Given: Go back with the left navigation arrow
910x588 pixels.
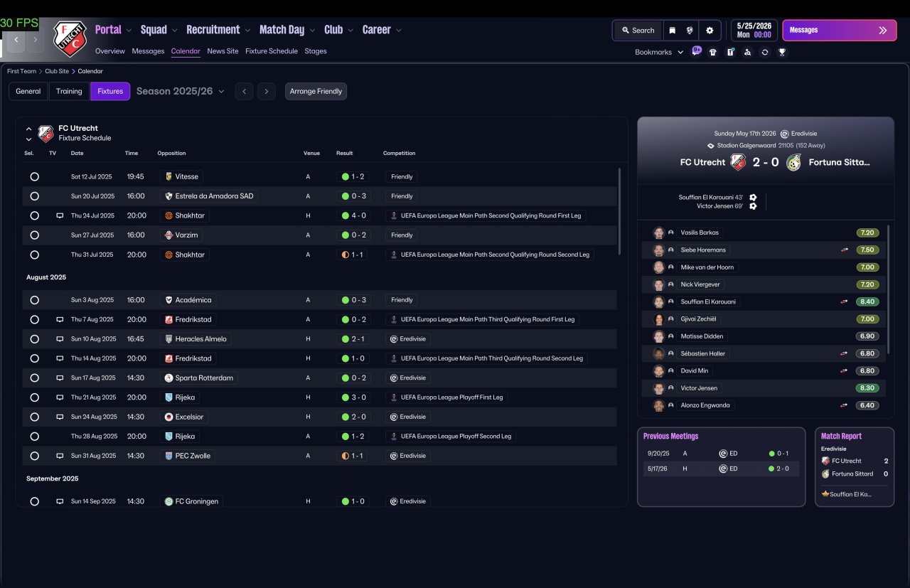Looking at the screenshot, I should click(x=16, y=40).
